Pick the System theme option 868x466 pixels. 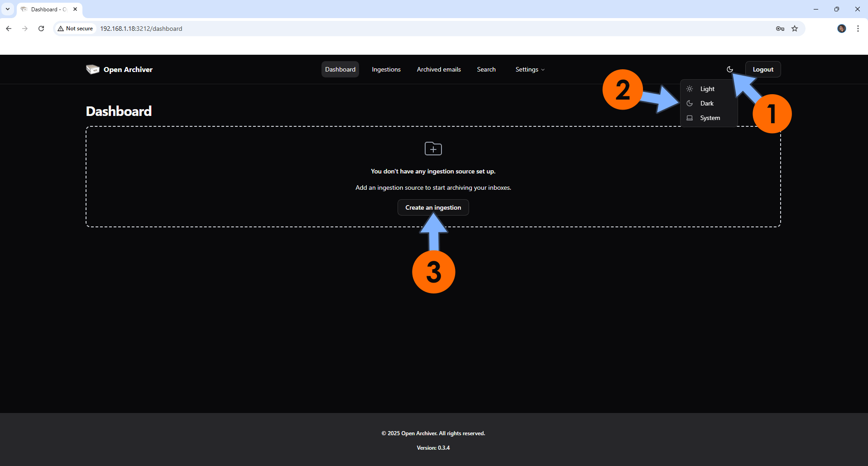coord(710,118)
